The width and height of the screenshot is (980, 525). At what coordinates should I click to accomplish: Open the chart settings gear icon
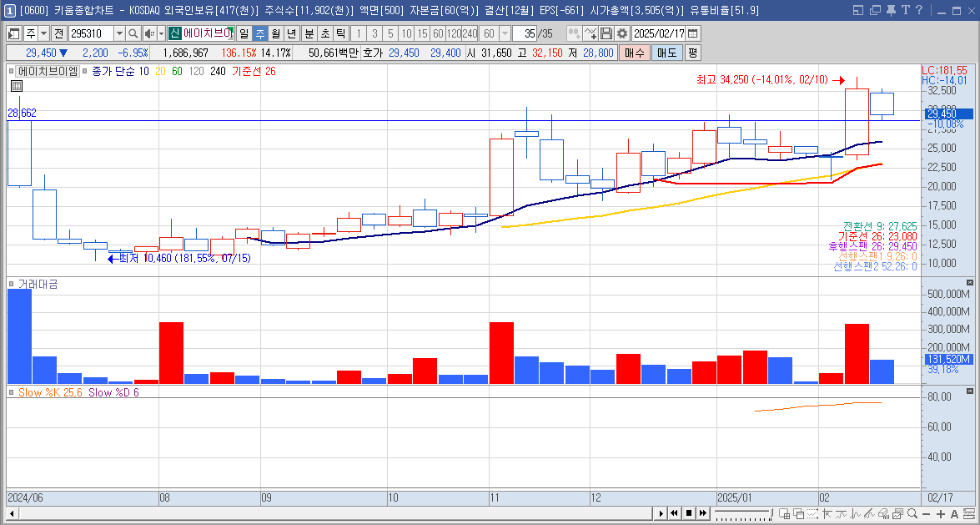click(x=622, y=33)
